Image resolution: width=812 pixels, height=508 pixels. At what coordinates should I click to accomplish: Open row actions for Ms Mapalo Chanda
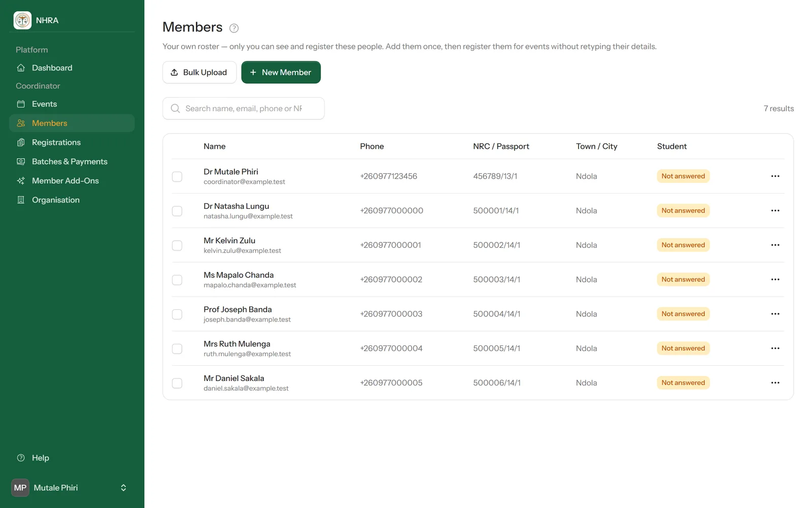[x=775, y=279]
